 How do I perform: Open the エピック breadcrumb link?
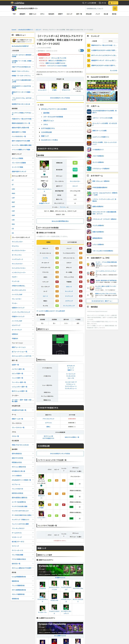[38, 30]
